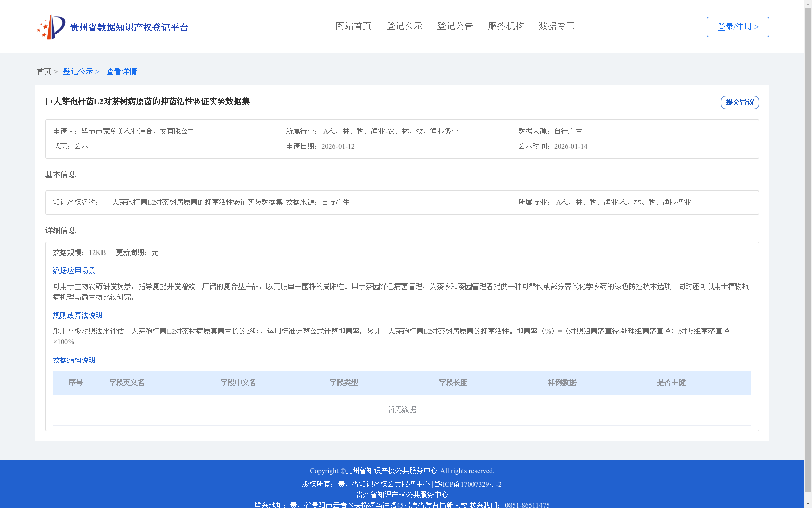Viewport: 812px width, 508px height.
Task: Click the 黔ICP备17007329号-2 footer text
Action: 468,484
